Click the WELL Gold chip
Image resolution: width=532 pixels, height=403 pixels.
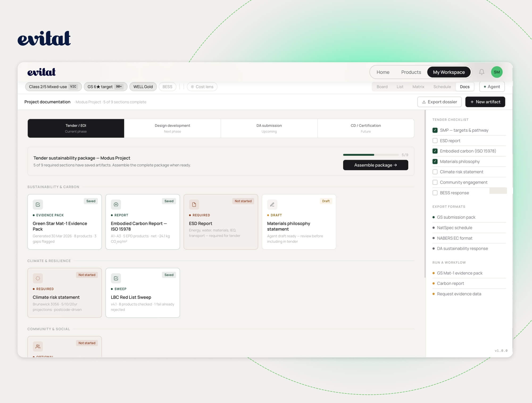143,87
